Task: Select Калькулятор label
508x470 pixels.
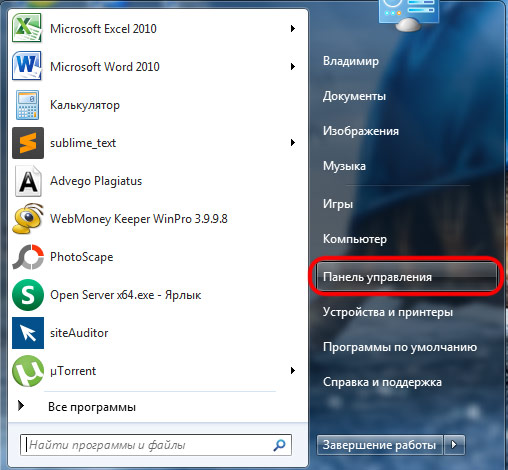Action: pos(85,105)
